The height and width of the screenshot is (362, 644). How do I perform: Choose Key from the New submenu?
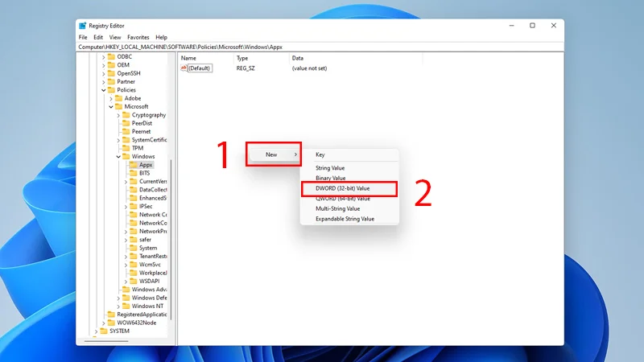[x=349, y=154]
